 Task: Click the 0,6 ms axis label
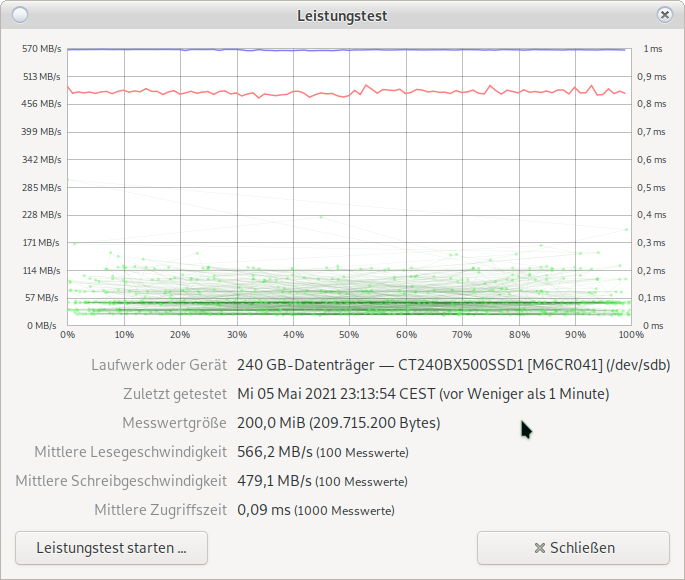pos(651,159)
